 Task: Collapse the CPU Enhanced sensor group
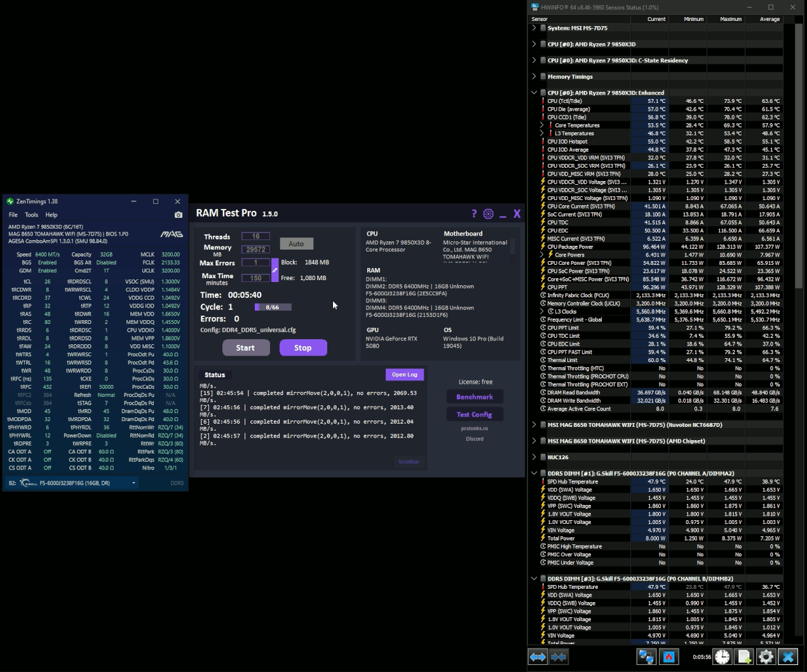coord(534,93)
